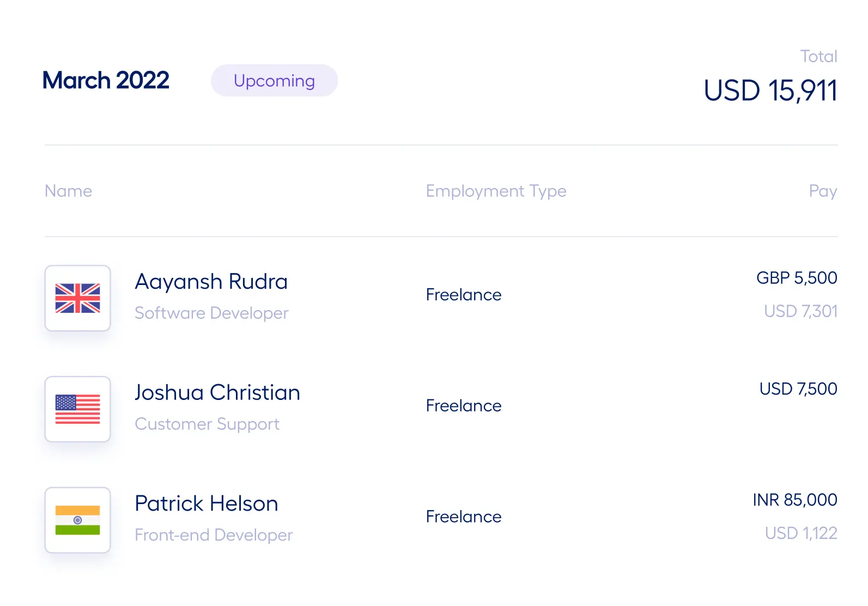868x606 pixels.
Task: Click the INR 85,000 pay amount
Action: coord(795,500)
